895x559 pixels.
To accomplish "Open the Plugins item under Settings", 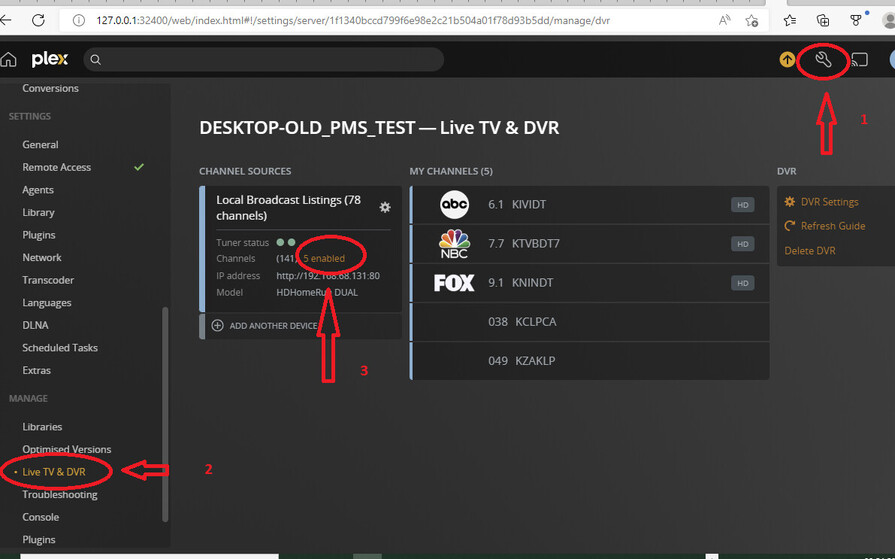I will pyautogui.click(x=39, y=235).
